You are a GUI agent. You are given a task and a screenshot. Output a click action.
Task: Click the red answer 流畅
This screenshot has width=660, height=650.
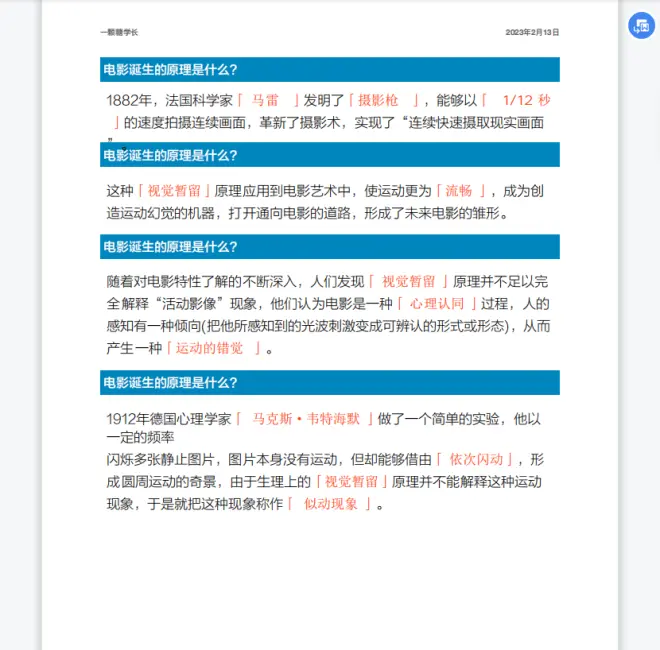click(459, 190)
